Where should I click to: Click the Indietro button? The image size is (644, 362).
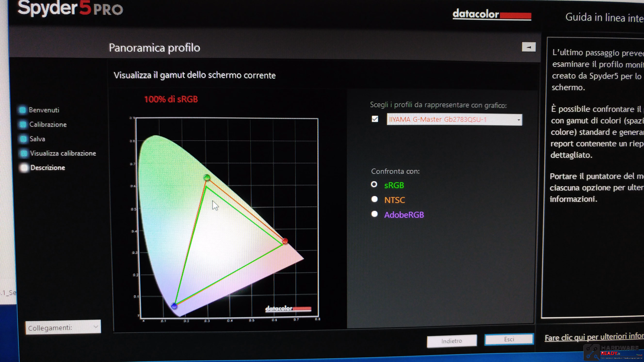click(x=452, y=341)
